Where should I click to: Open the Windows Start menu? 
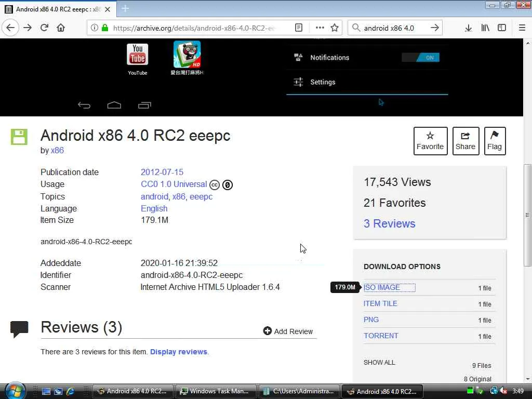pos(14,391)
